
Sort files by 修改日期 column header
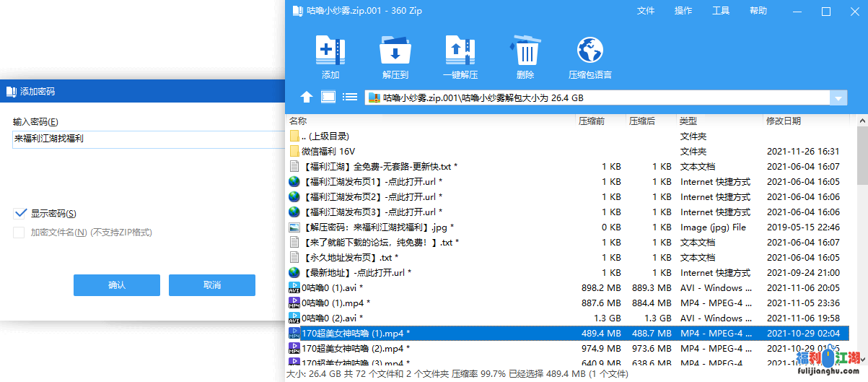coord(783,121)
